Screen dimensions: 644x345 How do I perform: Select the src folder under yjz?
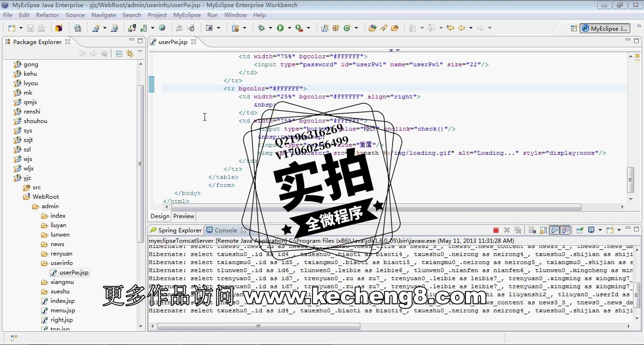pos(32,187)
